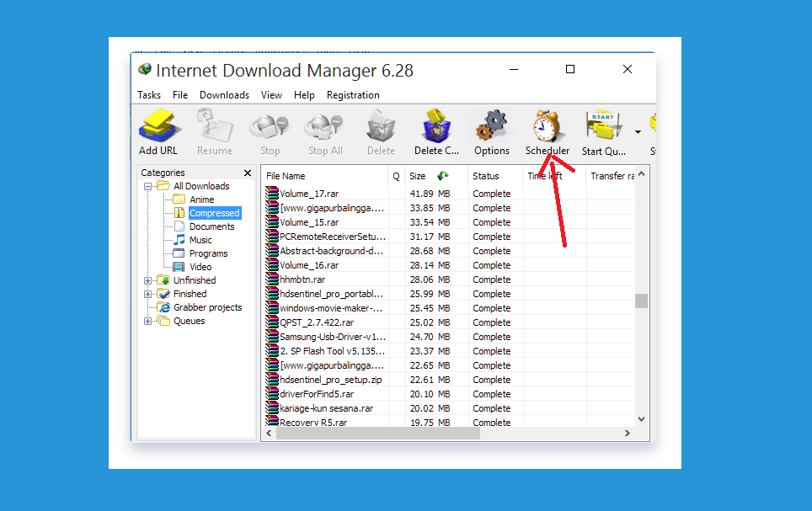The image size is (812, 511).
Task: Select the Compressed category
Action: (215, 213)
